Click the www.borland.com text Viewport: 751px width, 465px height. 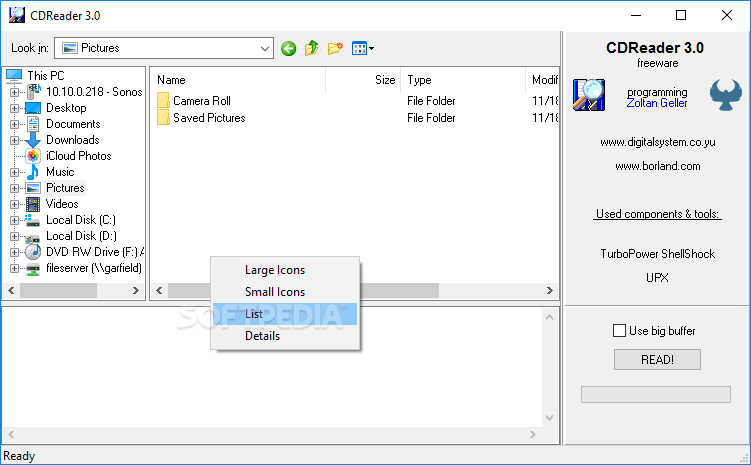(x=658, y=166)
